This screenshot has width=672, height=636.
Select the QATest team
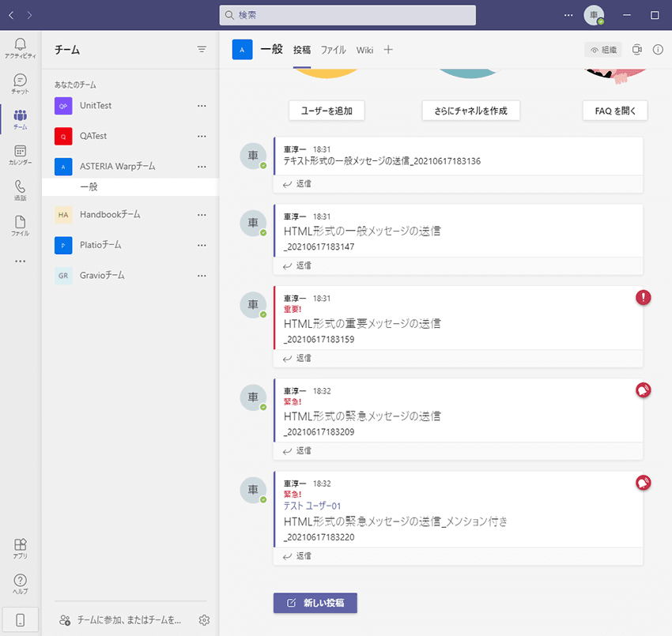coord(130,136)
